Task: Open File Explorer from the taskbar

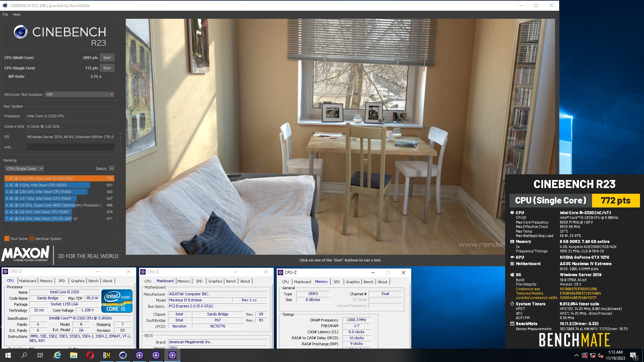Action: click(x=74, y=355)
